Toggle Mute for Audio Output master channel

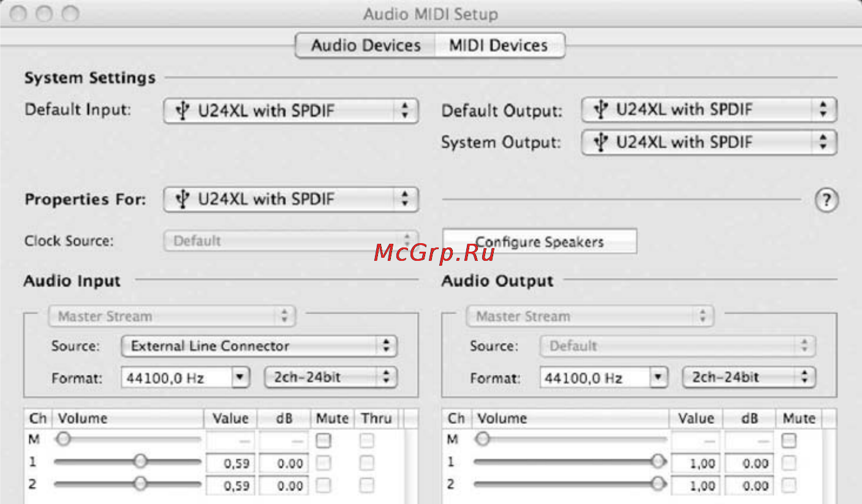(790, 440)
